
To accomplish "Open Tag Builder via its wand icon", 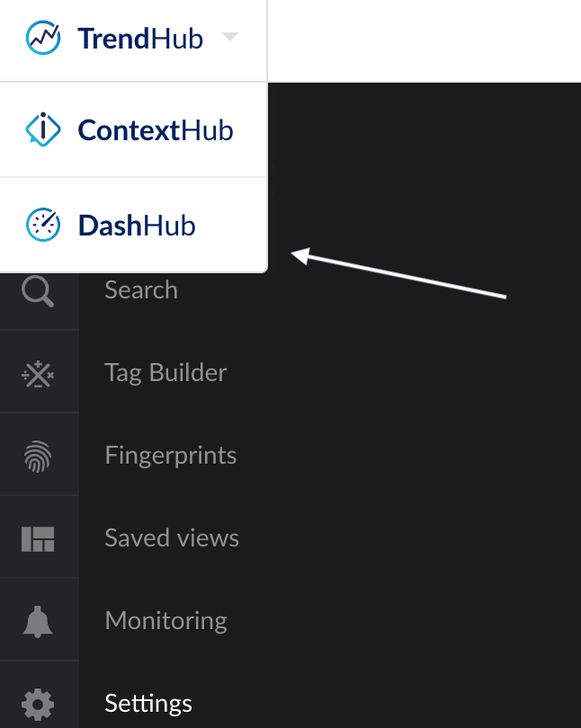I will coord(39,372).
